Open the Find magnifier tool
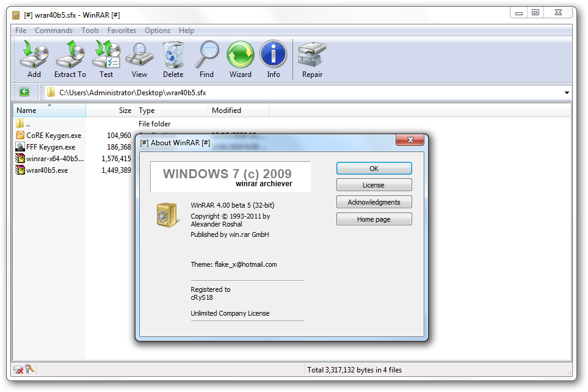 coord(206,55)
